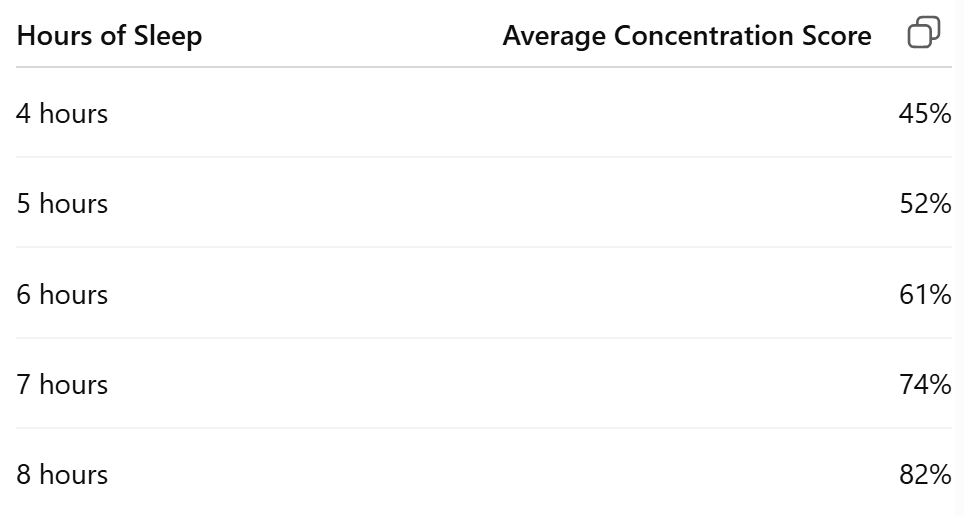Click the word "Concentration" in the header
Image resolution: width=964 pixels, height=516 pixels.
tap(703, 36)
